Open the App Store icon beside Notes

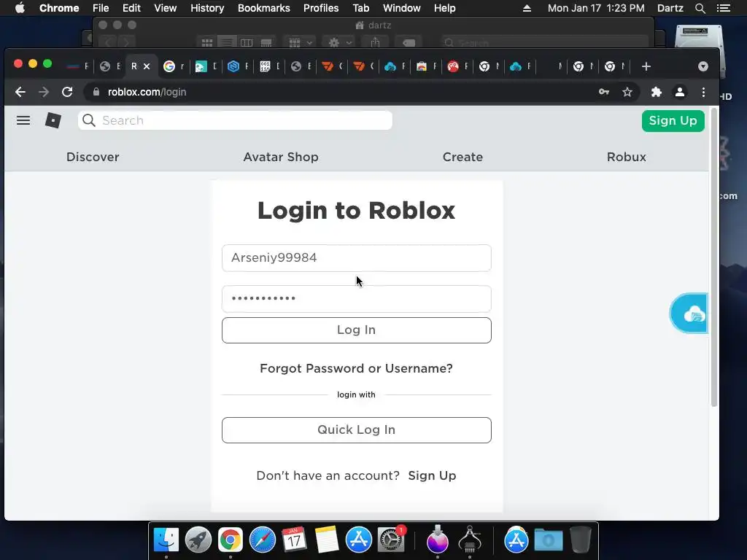(x=359, y=540)
